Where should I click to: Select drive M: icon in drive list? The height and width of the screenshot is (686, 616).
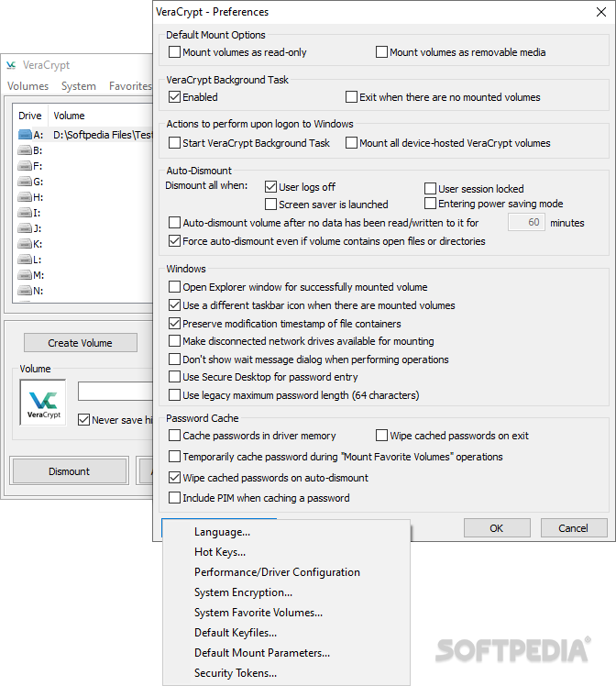coord(25,275)
